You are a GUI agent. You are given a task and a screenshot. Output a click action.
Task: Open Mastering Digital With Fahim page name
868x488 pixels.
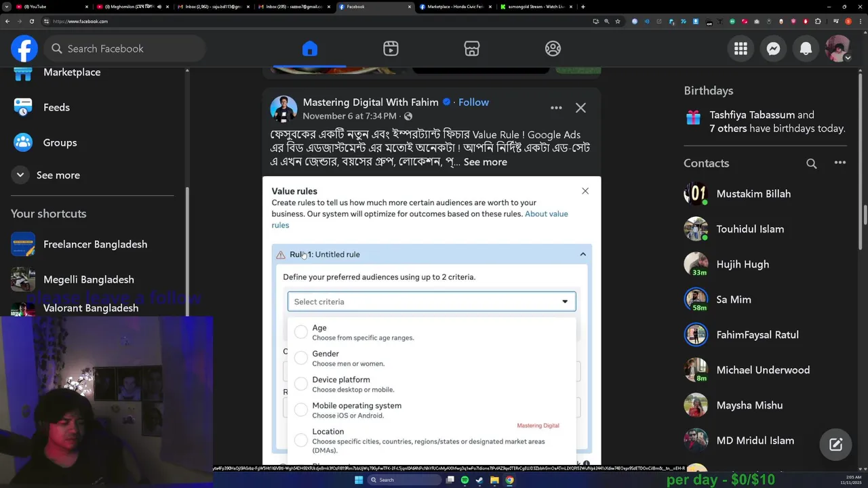[x=370, y=102]
